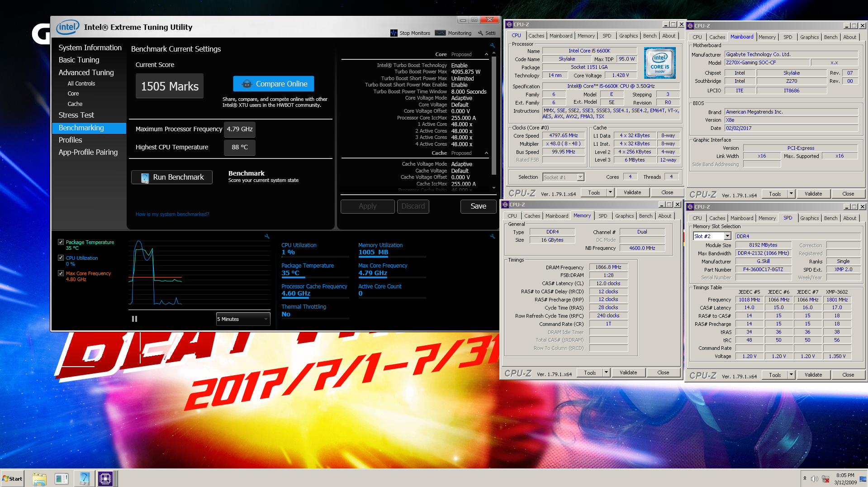Open the Intel XTU taskbar icon
Screen dimensions: 868x487
click(84, 479)
